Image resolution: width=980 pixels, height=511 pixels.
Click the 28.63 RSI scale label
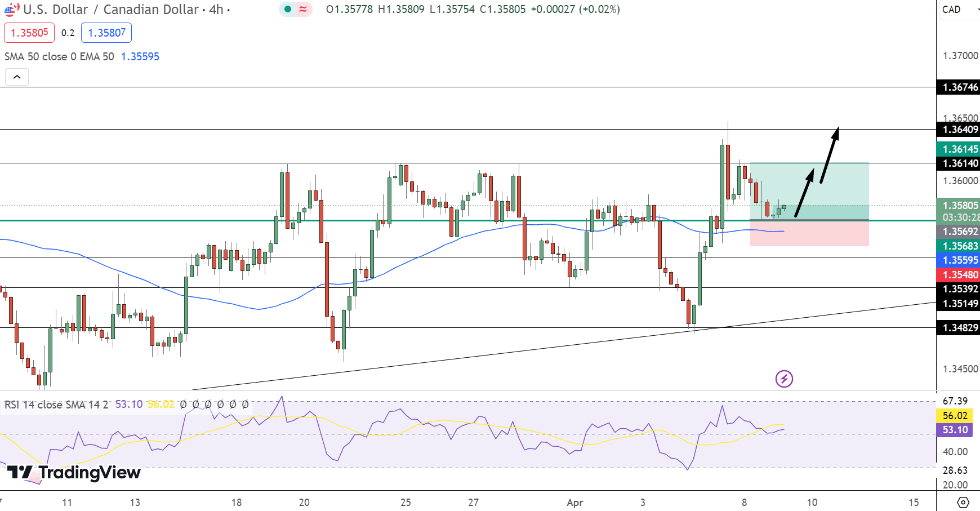click(x=955, y=470)
